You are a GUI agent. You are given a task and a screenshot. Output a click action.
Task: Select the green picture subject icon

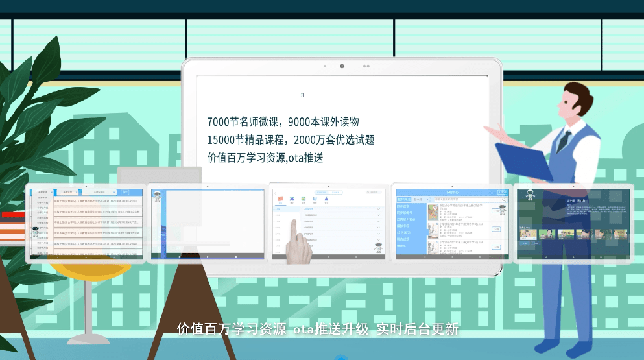tap(304, 200)
